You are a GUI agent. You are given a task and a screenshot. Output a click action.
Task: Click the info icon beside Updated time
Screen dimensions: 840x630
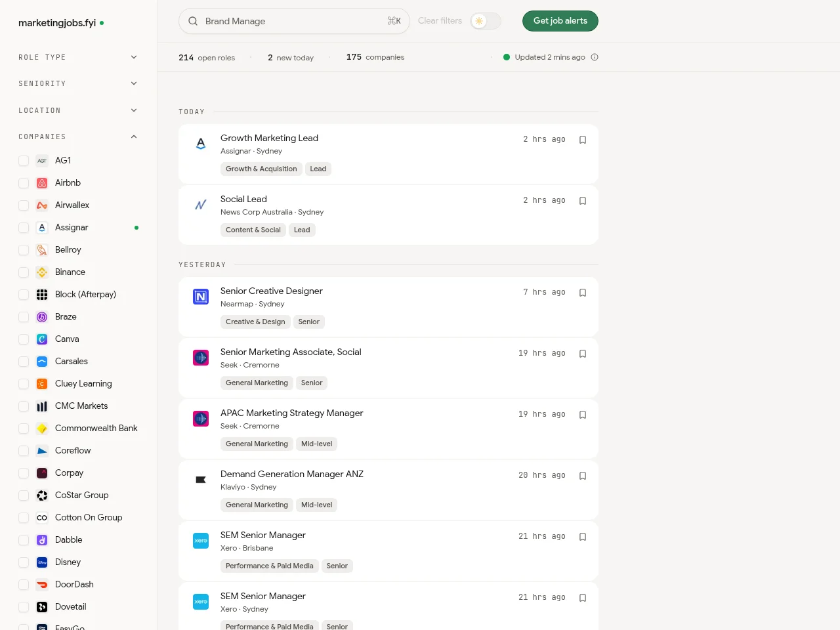click(x=595, y=57)
